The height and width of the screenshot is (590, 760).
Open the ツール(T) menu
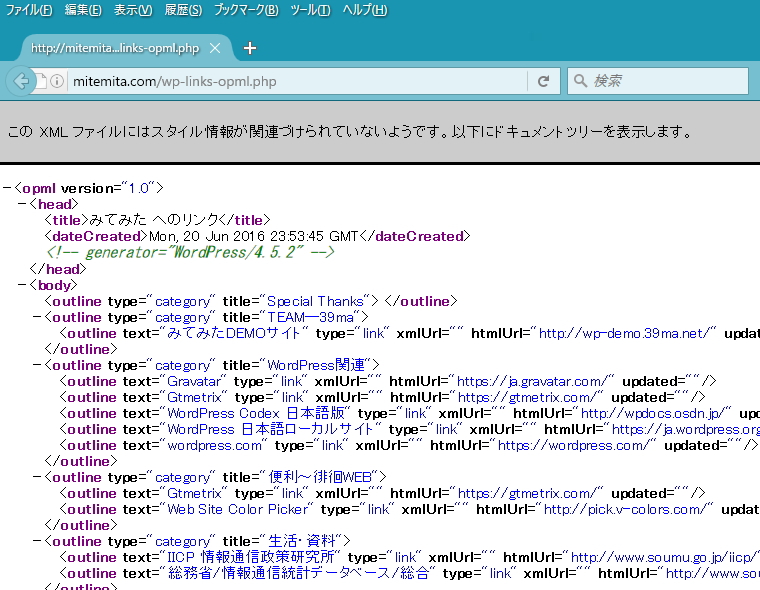pyautogui.click(x=310, y=10)
